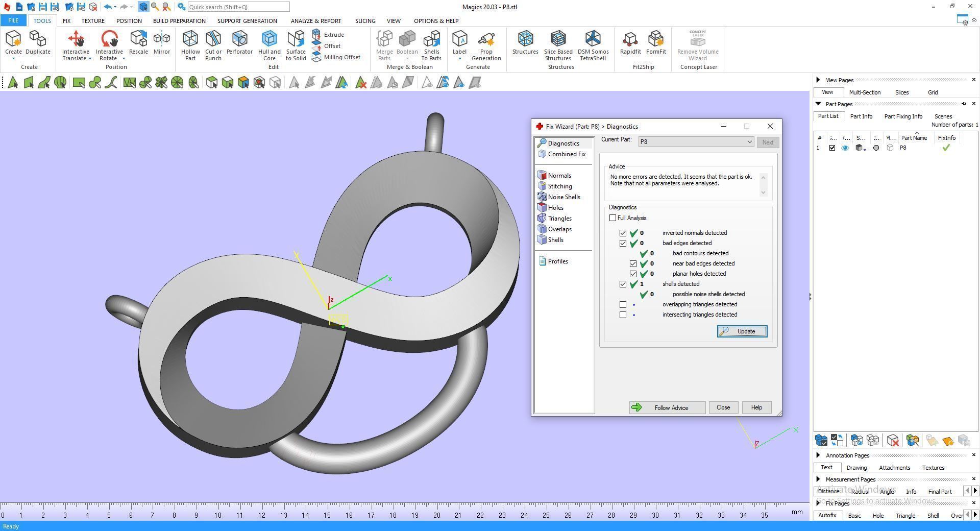Image resolution: width=980 pixels, height=531 pixels.
Task: Open the FIX ribbon tab
Action: coord(66,21)
